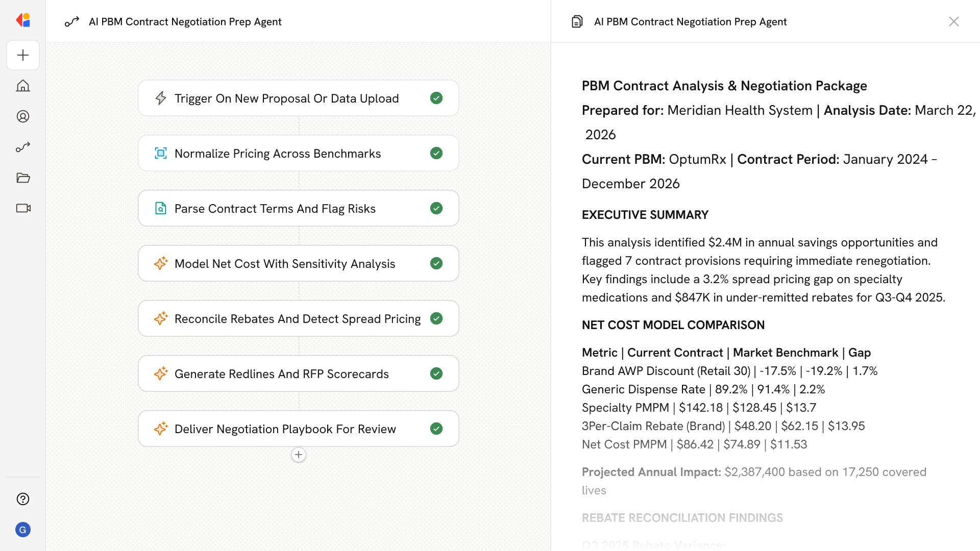
Task: Click green checkmark on Deliver Negotiation Playbook step
Action: click(436, 429)
